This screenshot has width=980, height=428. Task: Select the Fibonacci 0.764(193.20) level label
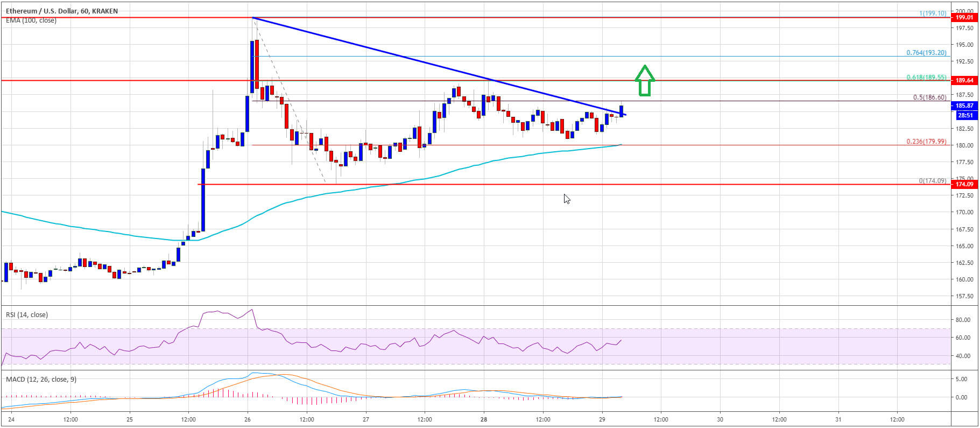(926, 53)
